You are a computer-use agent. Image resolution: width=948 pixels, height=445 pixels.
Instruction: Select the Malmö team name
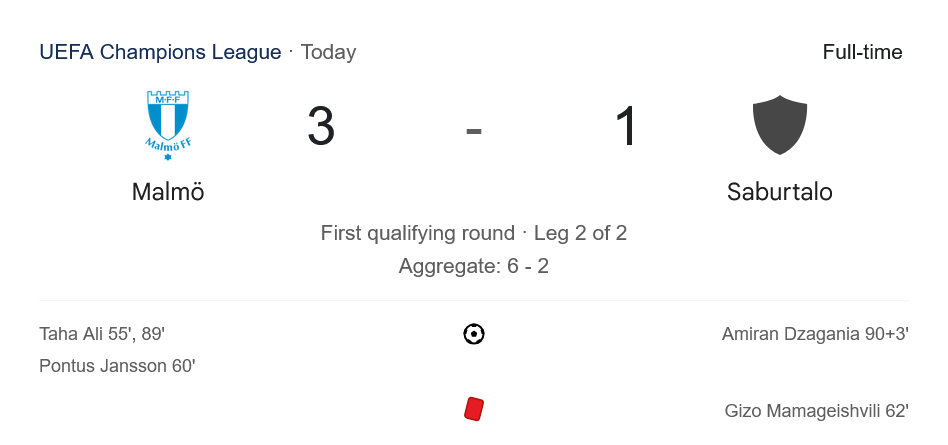[x=168, y=192]
